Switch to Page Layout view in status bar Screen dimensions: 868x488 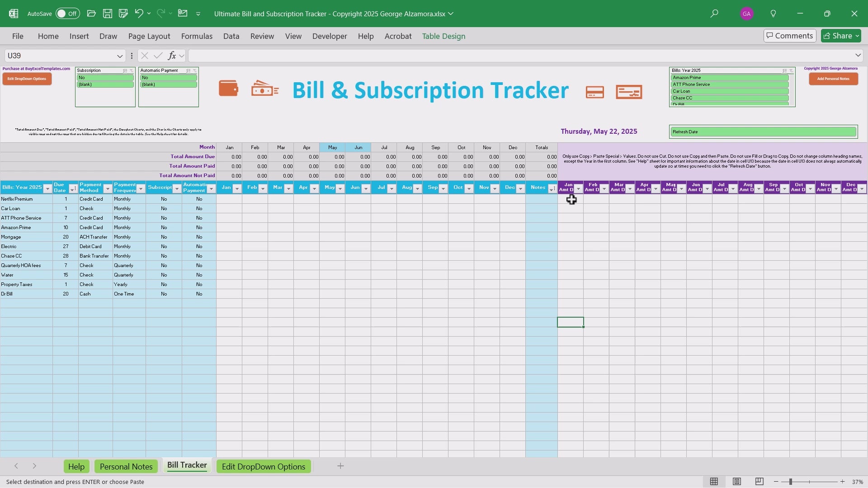click(737, 482)
